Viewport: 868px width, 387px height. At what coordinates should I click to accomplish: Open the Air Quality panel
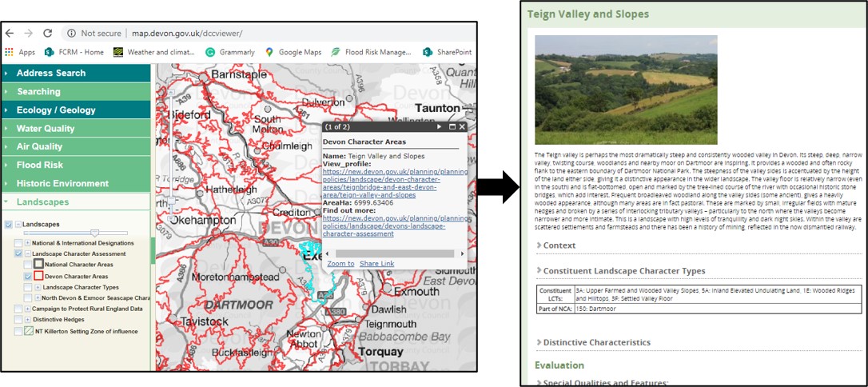75,146
